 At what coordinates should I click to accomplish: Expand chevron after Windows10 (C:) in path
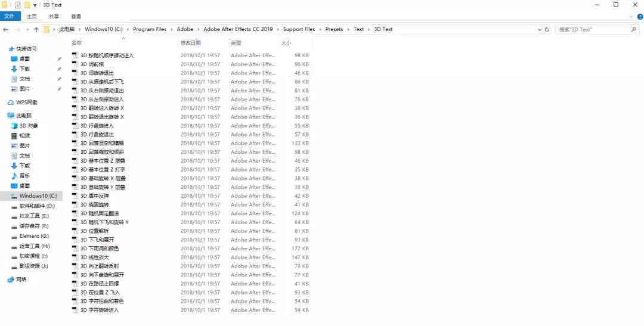click(x=128, y=30)
